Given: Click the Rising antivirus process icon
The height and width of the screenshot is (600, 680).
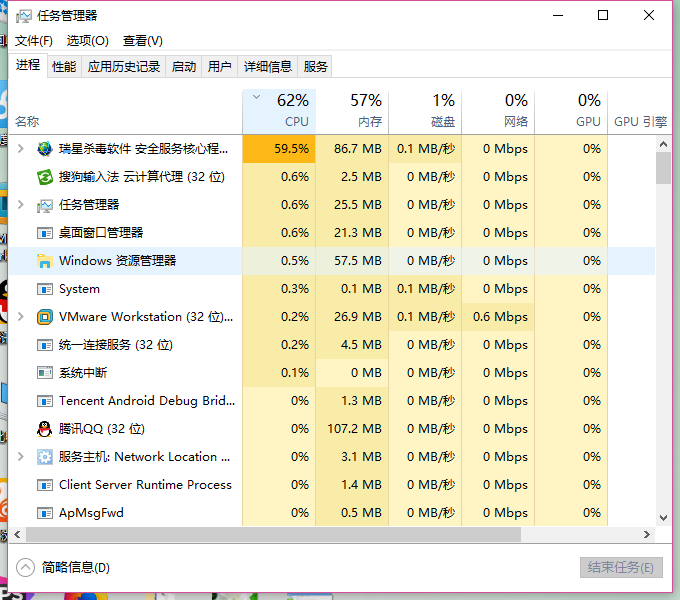Looking at the screenshot, I should click(45, 149).
